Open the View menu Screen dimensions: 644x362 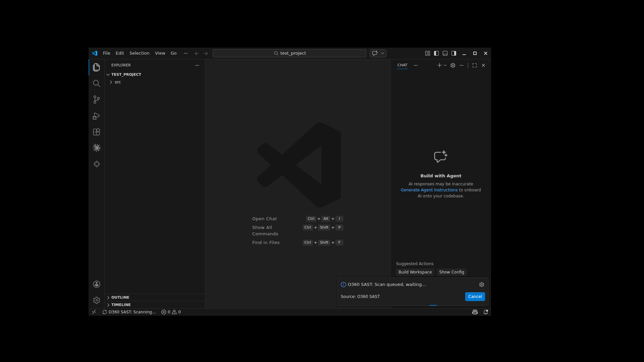160,53
